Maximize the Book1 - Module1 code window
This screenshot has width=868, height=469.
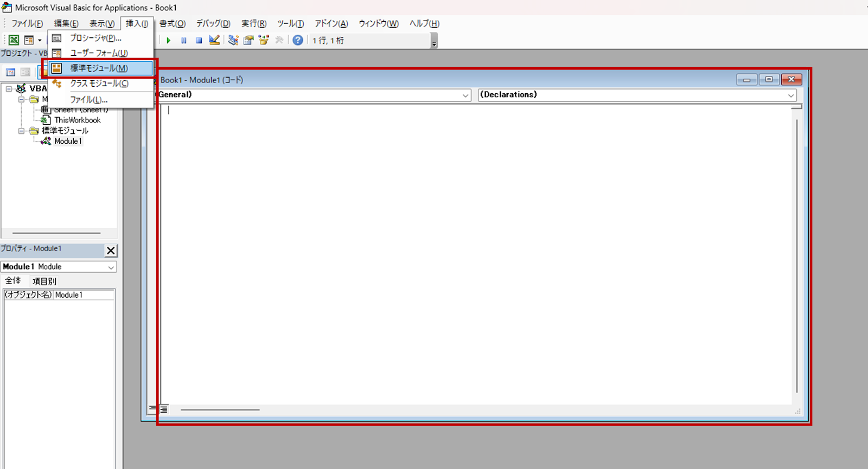tap(769, 80)
